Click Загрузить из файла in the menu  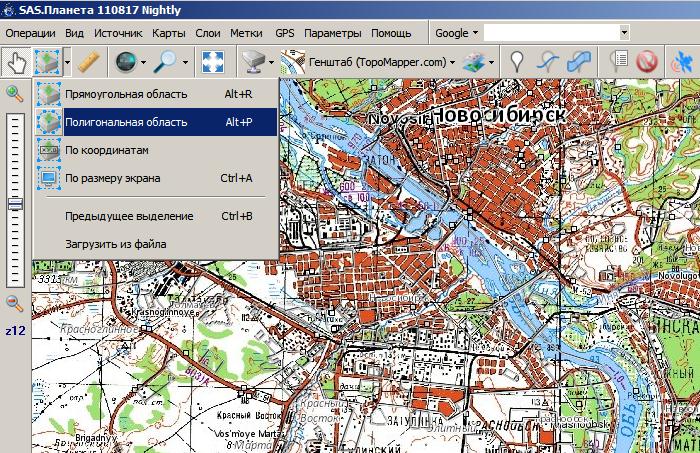click(115, 243)
